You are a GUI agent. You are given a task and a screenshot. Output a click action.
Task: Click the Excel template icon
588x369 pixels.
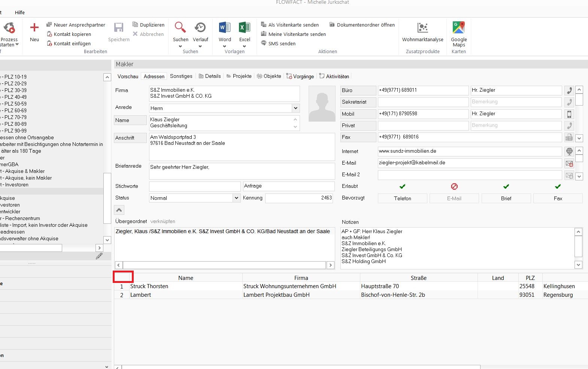point(245,28)
